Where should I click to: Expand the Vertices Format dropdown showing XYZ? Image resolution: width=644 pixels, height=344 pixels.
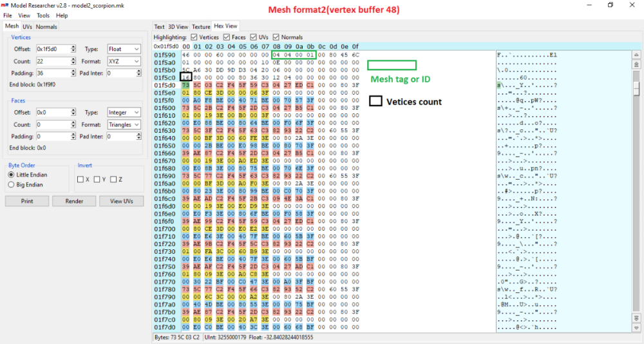point(124,61)
